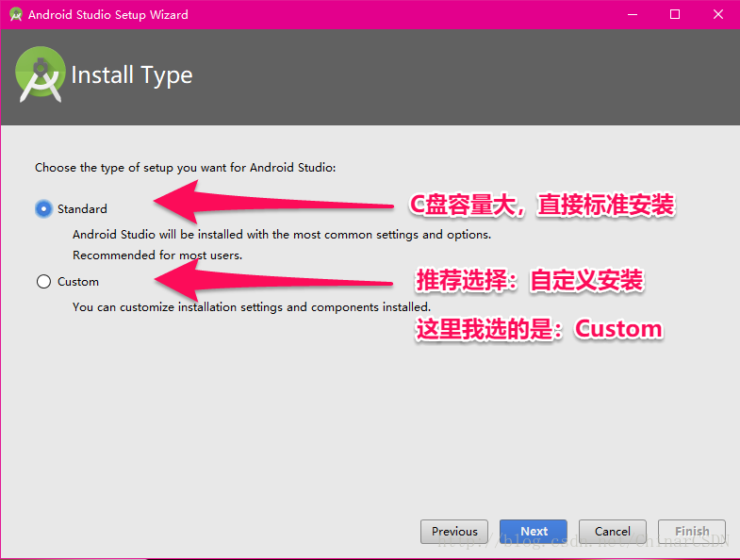Choose the Custom install type radio button

[43, 282]
